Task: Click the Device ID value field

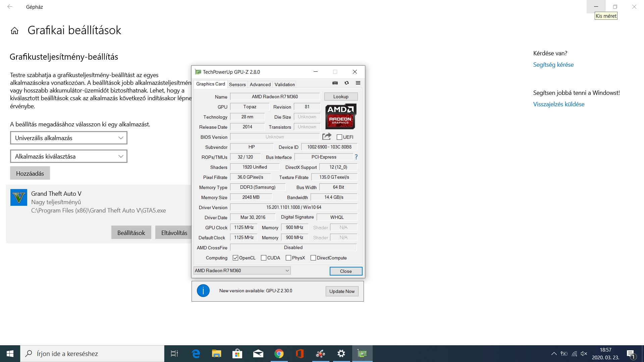Action: click(x=329, y=147)
